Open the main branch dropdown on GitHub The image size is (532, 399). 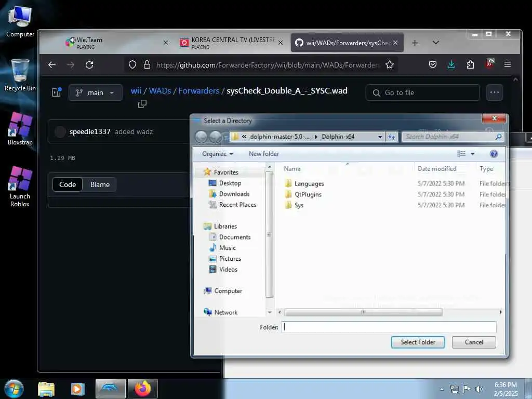click(x=96, y=92)
